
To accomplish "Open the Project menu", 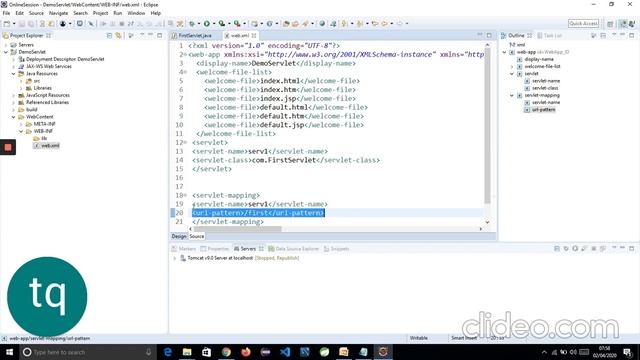I will click(x=100, y=13).
